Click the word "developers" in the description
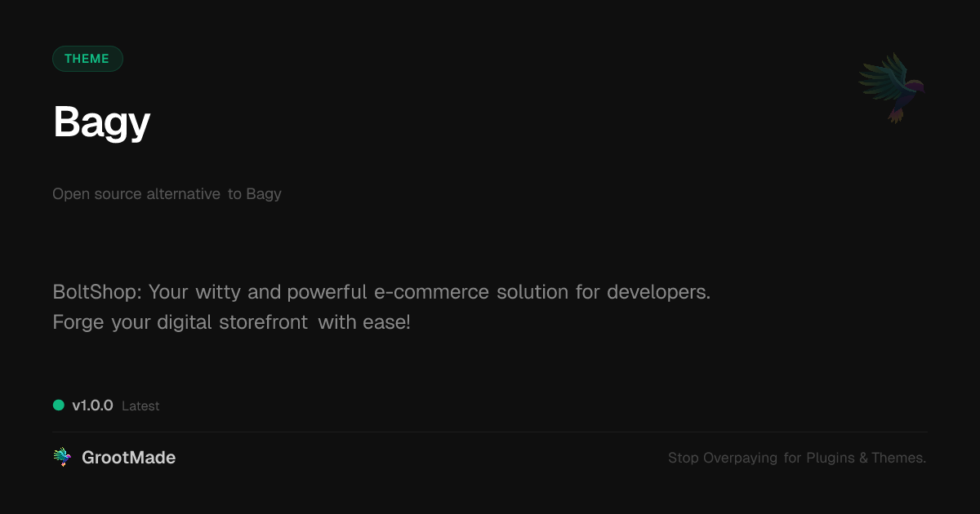 pyautogui.click(x=657, y=292)
